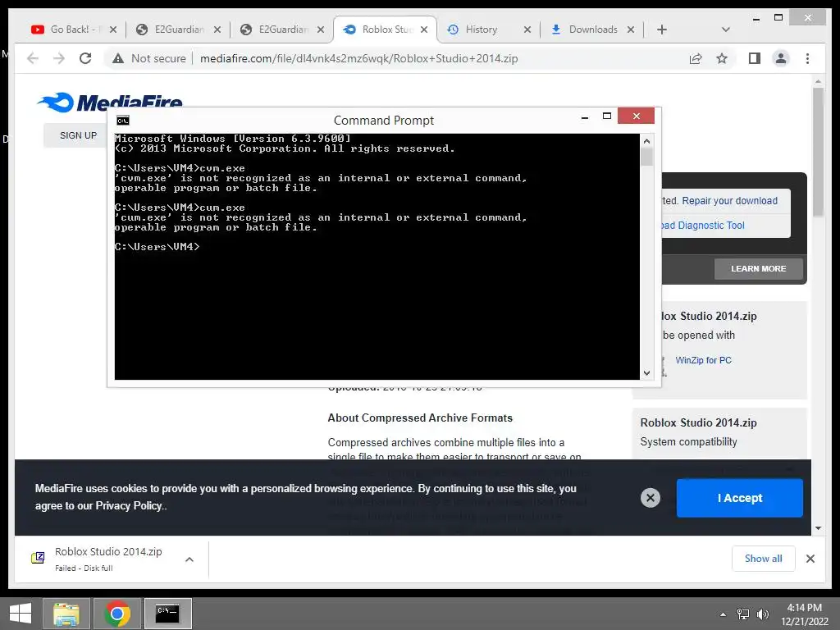The height and width of the screenshot is (630, 840).
Task: Click the Command Prompt taskbar icon
Action: (x=167, y=614)
